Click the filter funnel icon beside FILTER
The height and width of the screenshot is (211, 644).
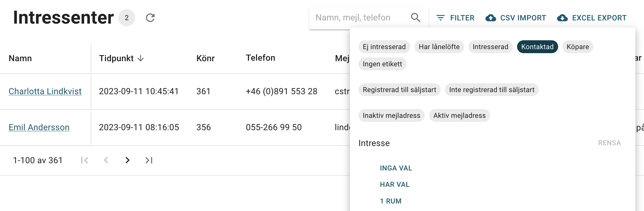tap(441, 17)
